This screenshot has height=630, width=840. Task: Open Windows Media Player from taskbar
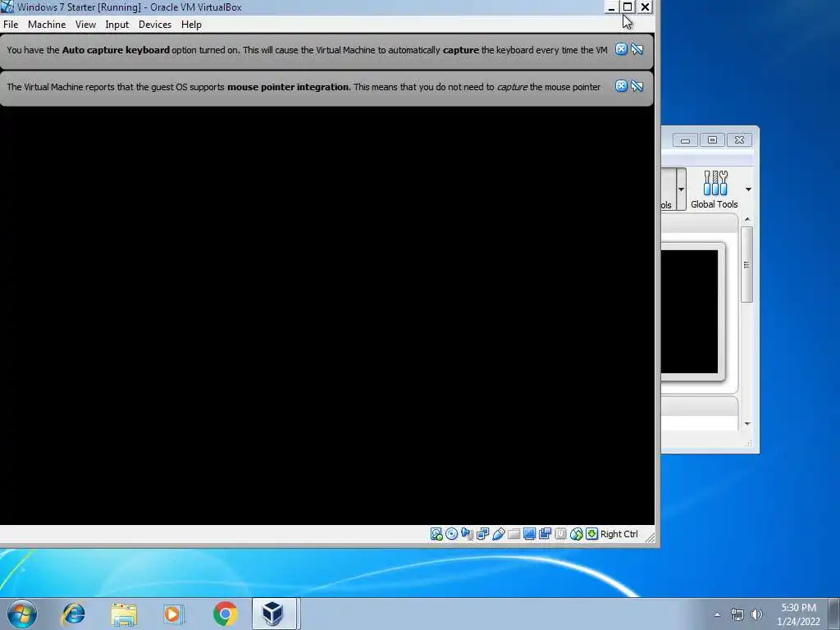[173, 614]
